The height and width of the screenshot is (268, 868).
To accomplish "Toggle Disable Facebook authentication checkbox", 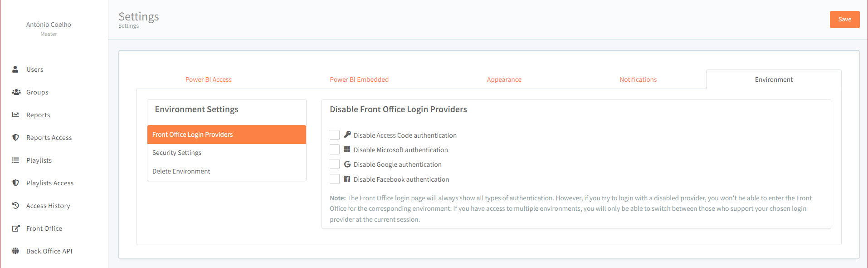I will [335, 179].
